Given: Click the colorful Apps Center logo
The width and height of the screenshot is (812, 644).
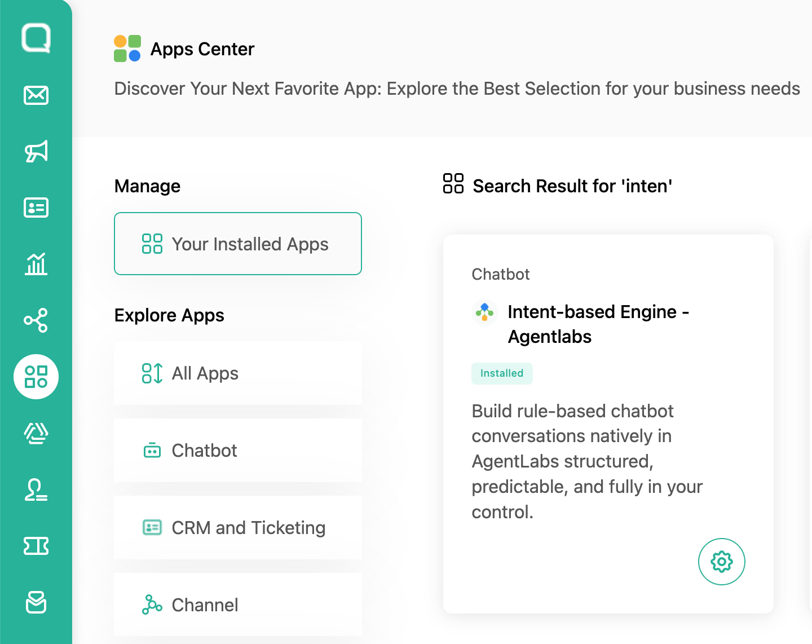Looking at the screenshot, I should point(127,48).
